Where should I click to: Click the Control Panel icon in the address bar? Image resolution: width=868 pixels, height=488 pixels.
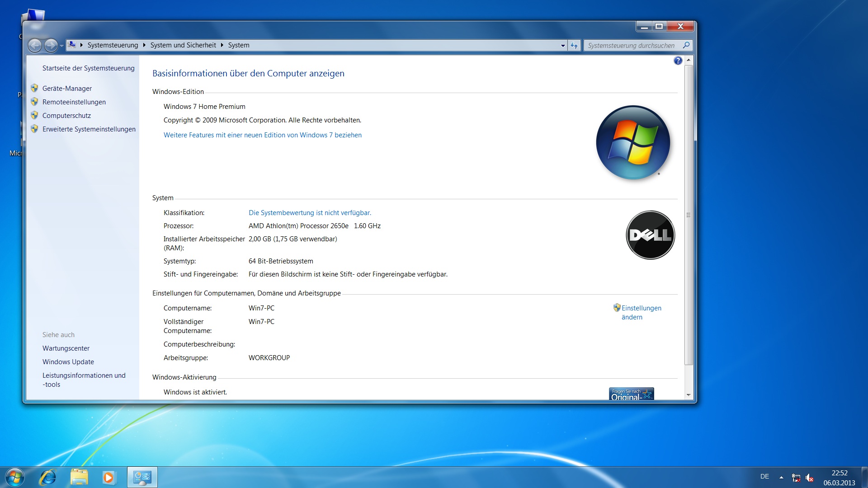click(72, 45)
